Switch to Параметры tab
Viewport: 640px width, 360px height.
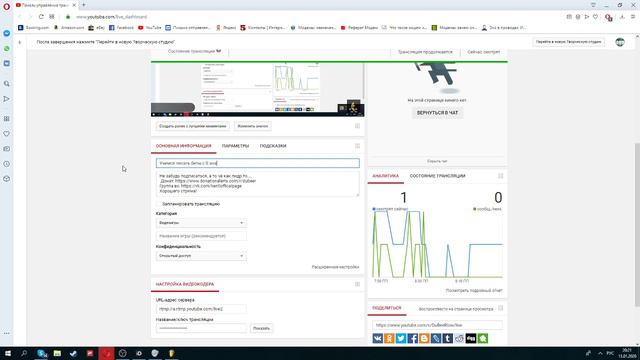click(x=236, y=146)
